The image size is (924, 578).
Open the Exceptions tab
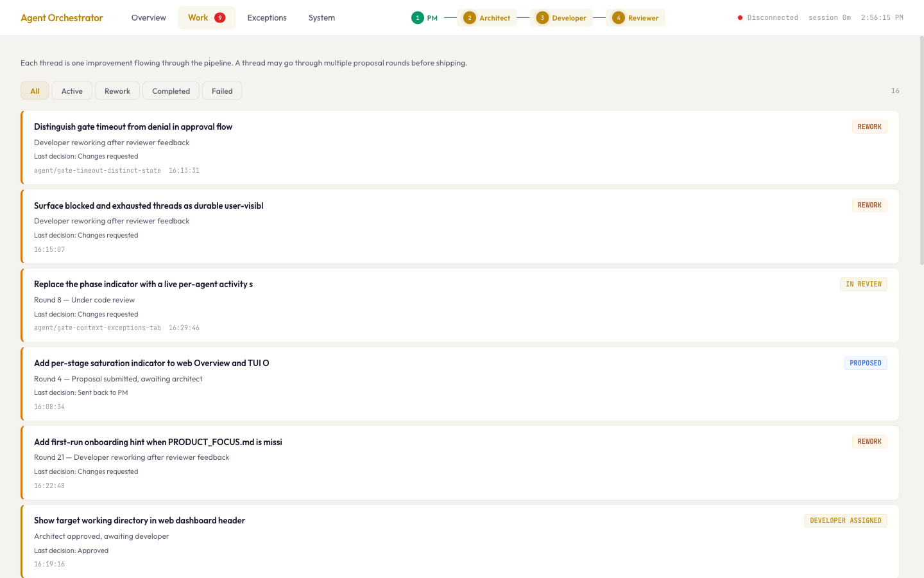coord(267,17)
